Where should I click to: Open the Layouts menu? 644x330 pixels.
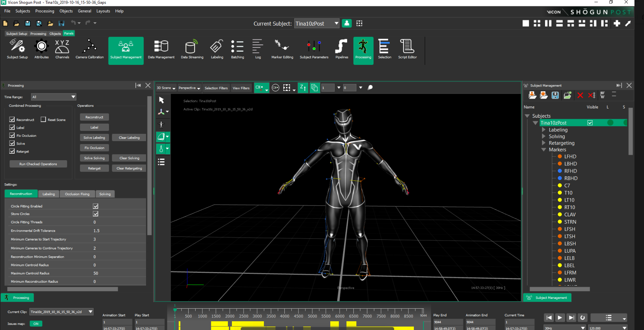(103, 11)
